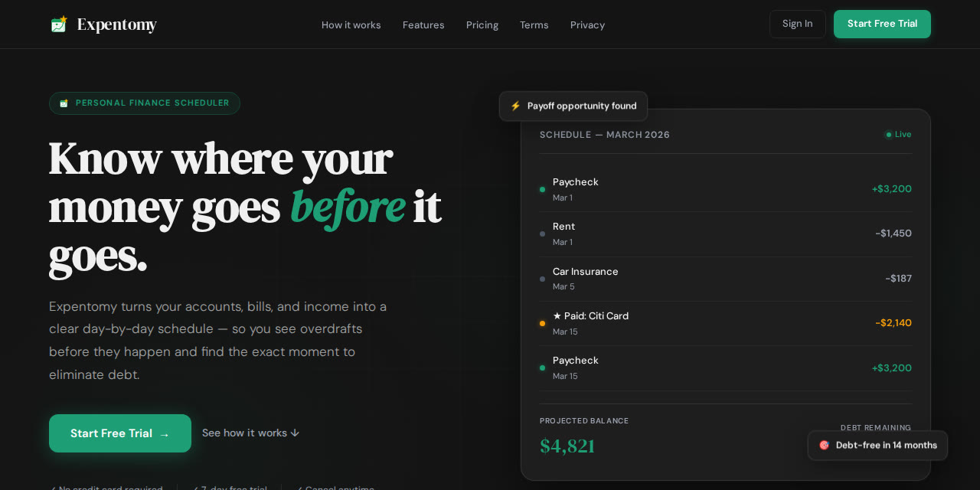Click the down arrow after See how it works
This screenshot has height=490, width=980.
click(295, 433)
